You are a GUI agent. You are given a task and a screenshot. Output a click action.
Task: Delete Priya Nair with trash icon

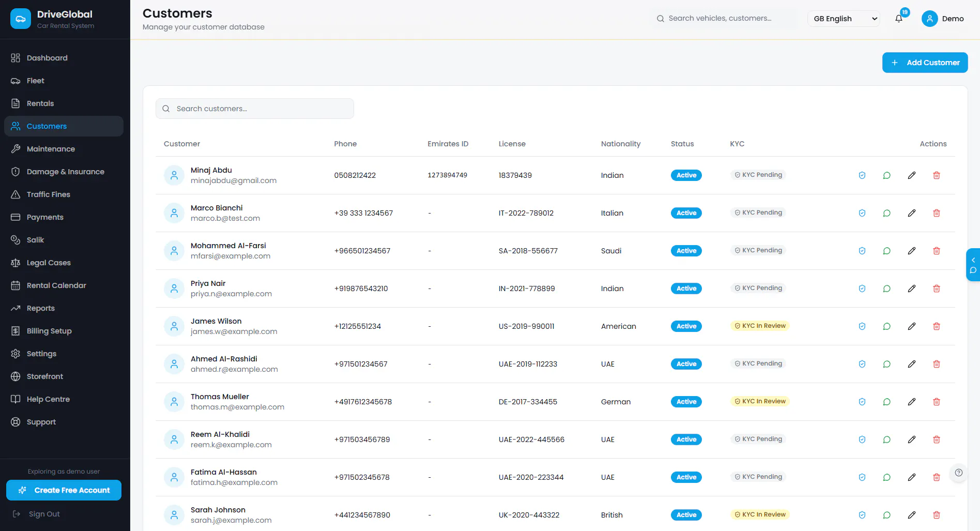[936, 289]
